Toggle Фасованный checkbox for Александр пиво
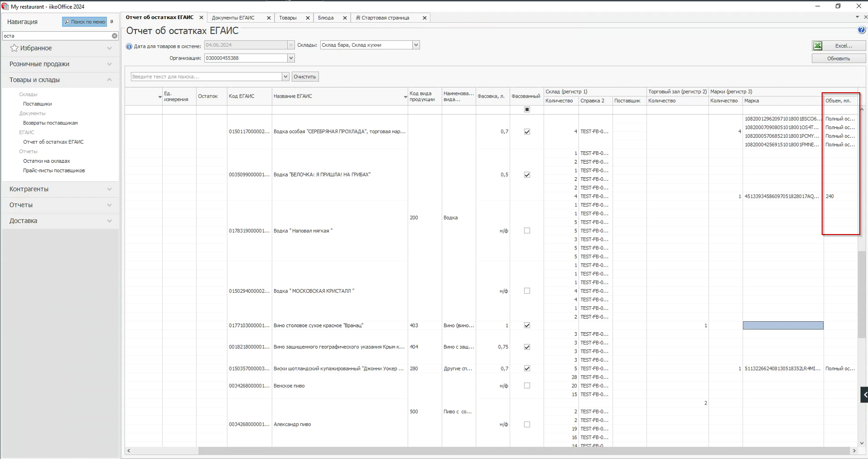The width and height of the screenshot is (868, 459). click(x=527, y=424)
